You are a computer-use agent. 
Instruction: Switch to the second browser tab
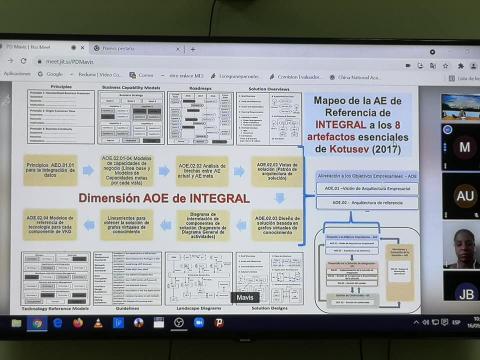[137, 49]
